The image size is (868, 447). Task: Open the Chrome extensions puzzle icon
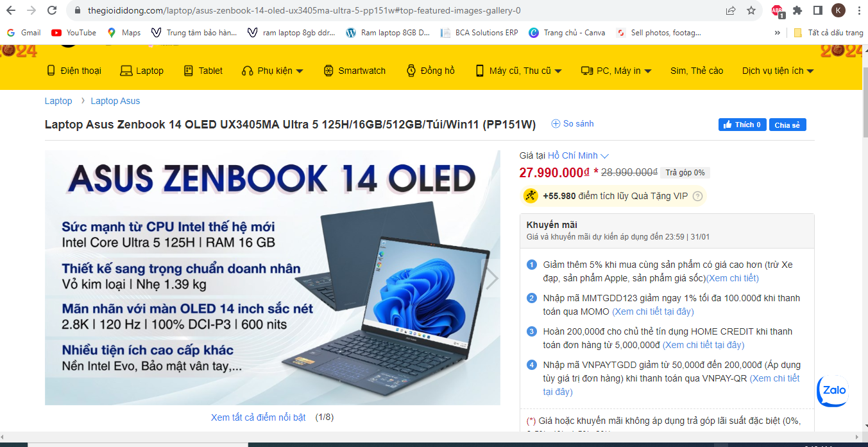point(797,10)
